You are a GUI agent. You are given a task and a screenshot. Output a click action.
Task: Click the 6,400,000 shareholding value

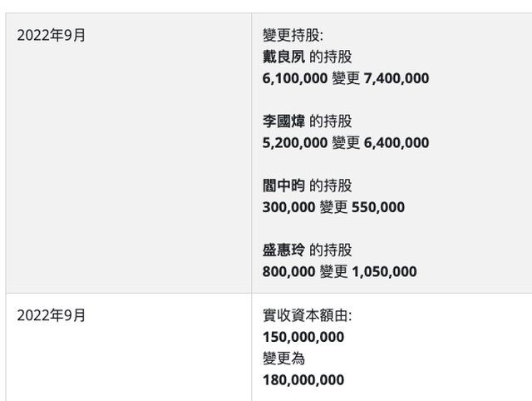397,143
